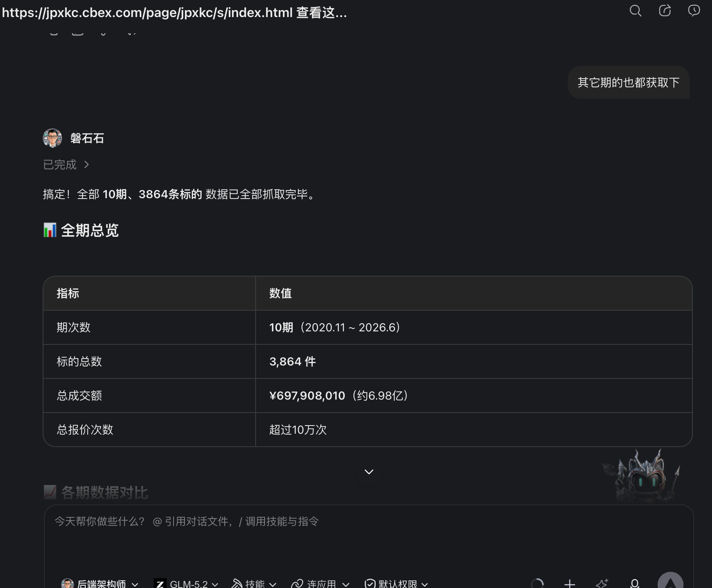712x588 pixels.
Task: Click the 磐石石 agent avatar
Action: [x=52, y=138]
